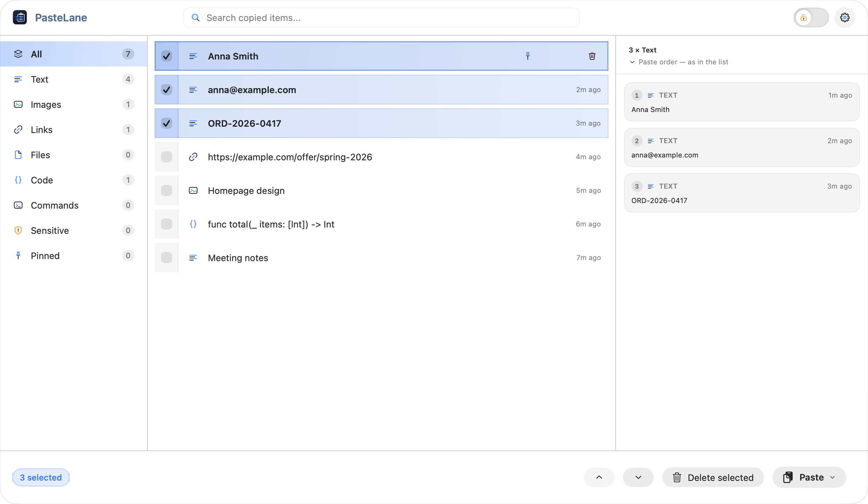Expand the Paste order chevron
Viewport: 868px width, 504px height.
(x=632, y=62)
